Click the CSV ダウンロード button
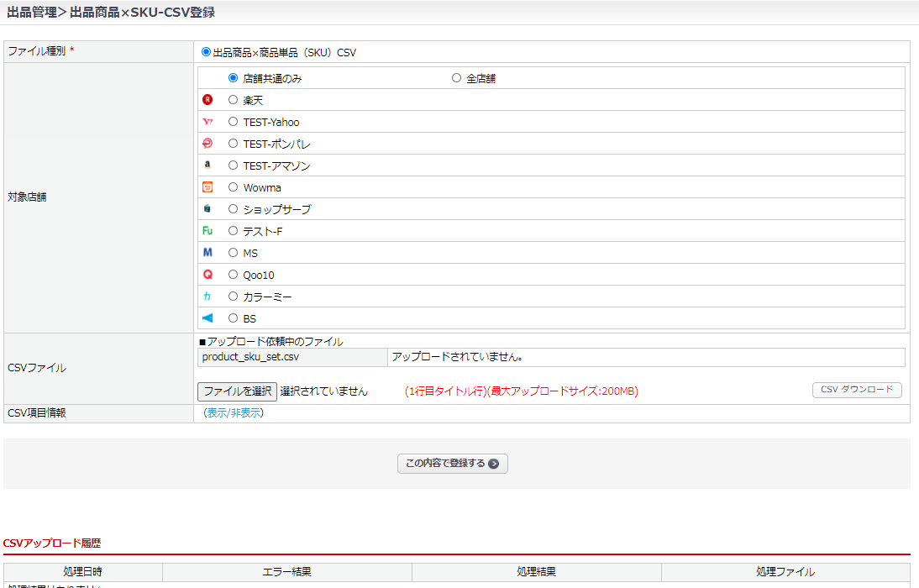919x588 pixels. 857,390
